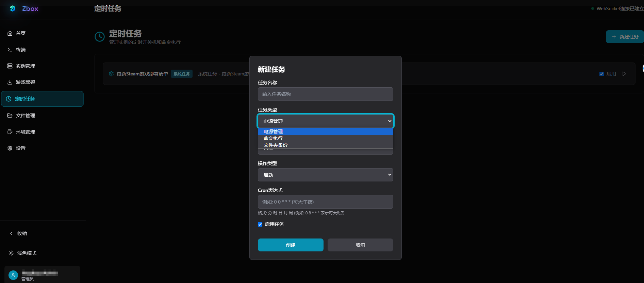Viewport: 644px width, 283px height.
Task: Focus the Cron表达式 input field
Action: 326,202
